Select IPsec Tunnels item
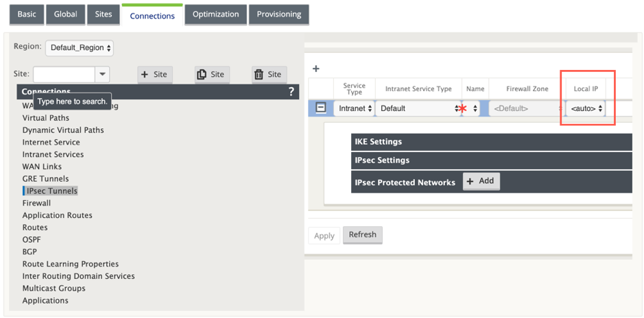The image size is (644, 318). coord(50,191)
